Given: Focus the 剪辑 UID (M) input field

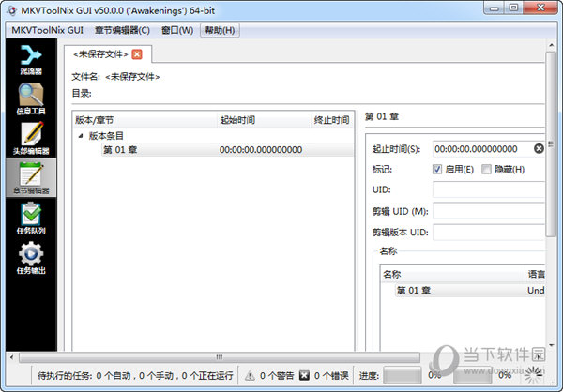Looking at the screenshot, I should click(489, 211).
